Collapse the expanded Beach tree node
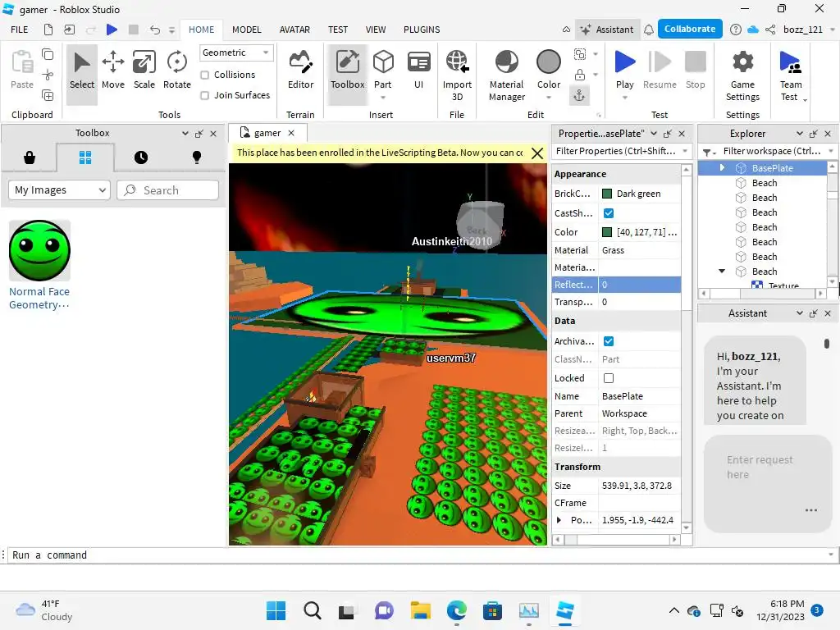840x630 pixels. click(x=722, y=271)
